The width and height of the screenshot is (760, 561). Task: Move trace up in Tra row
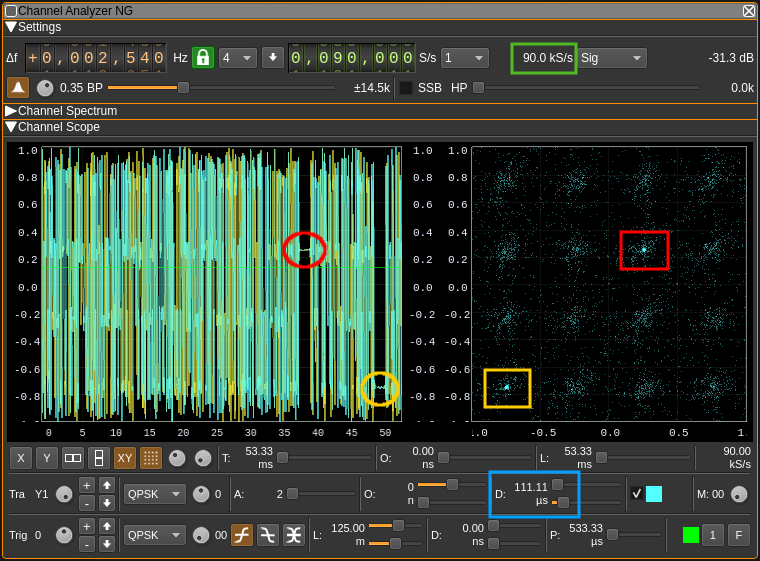107,485
